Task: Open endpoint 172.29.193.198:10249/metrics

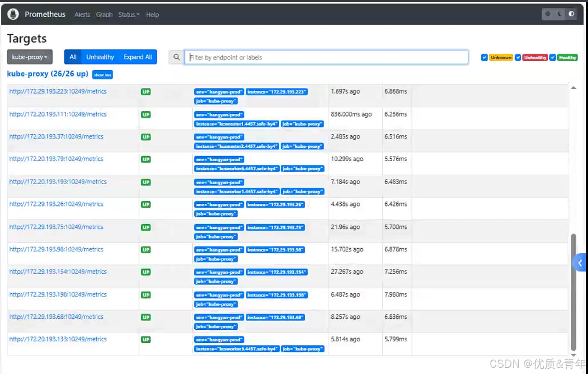Action: [x=58, y=294]
